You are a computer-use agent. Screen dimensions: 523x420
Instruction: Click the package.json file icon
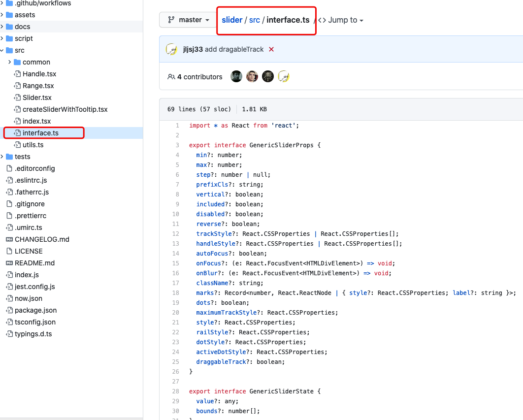(x=9, y=310)
